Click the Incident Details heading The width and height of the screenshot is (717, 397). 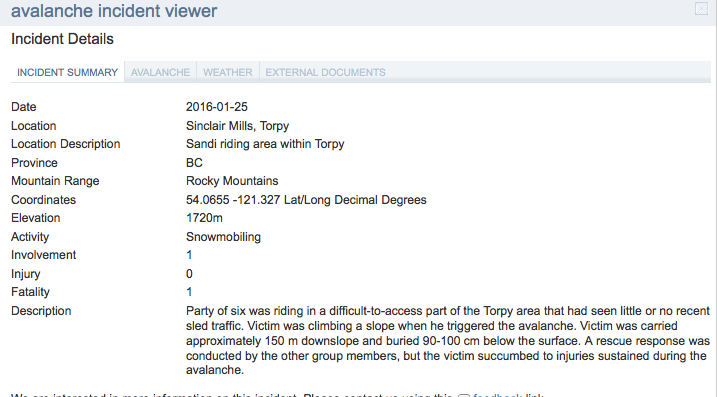point(62,39)
